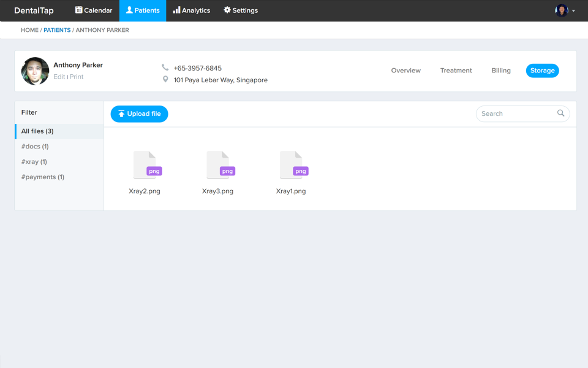Click the Upload file button
Image resolution: width=588 pixels, height=368 pixels.
coord(139,114)
